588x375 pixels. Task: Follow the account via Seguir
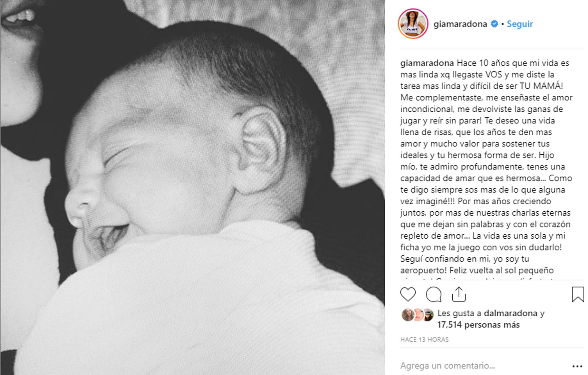(520, 24)
